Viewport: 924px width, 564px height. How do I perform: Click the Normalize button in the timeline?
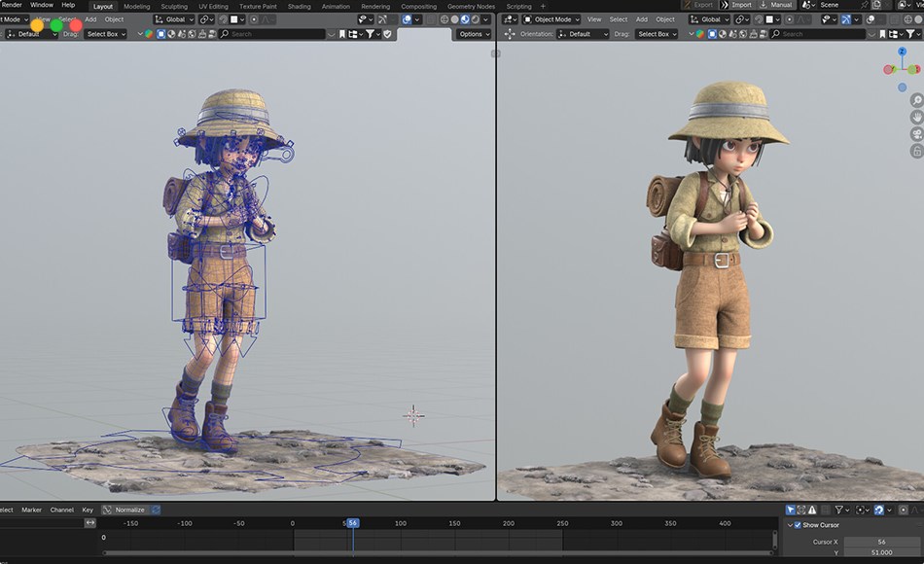pos(129,509)
